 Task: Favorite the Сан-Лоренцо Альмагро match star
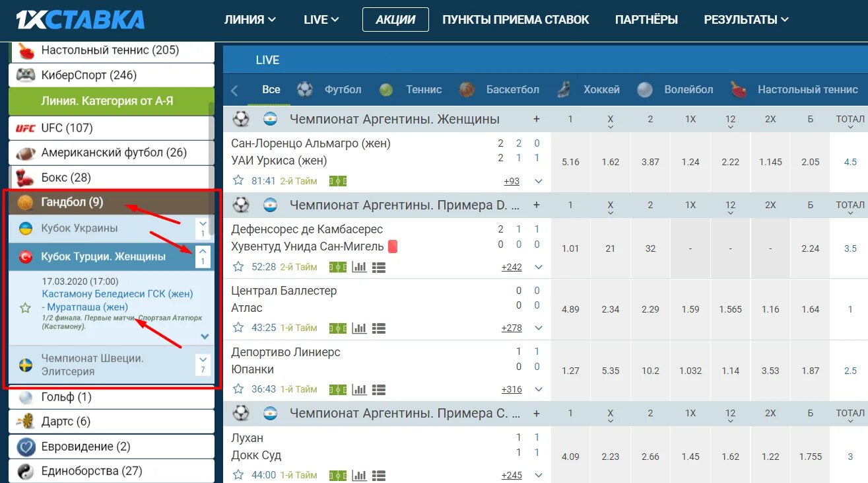tap(238, 180)
